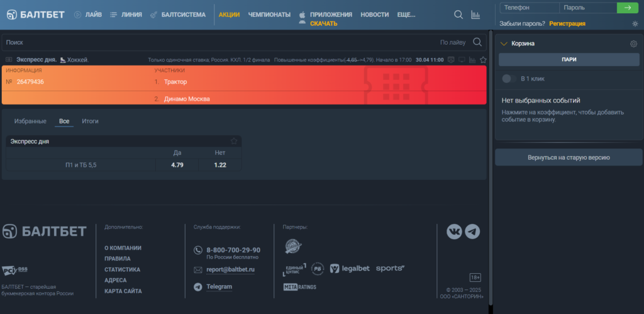Click participant Динамо Москва

point(187,99)
